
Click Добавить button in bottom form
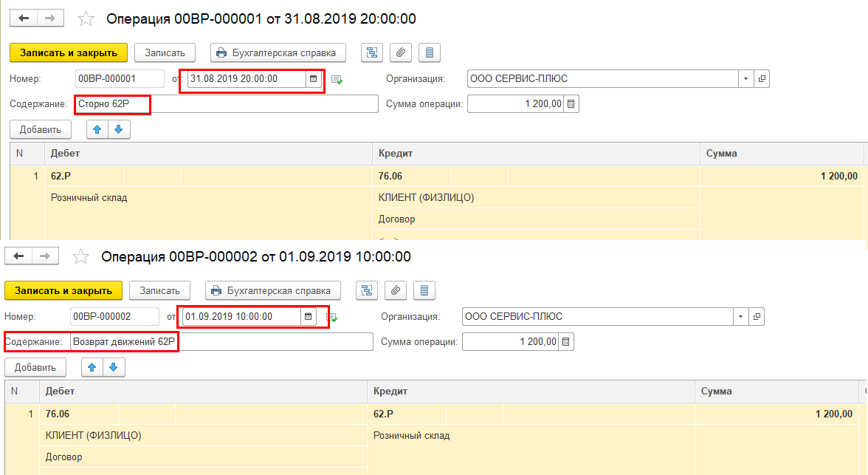pyautogui.click(x=35, y=367)
